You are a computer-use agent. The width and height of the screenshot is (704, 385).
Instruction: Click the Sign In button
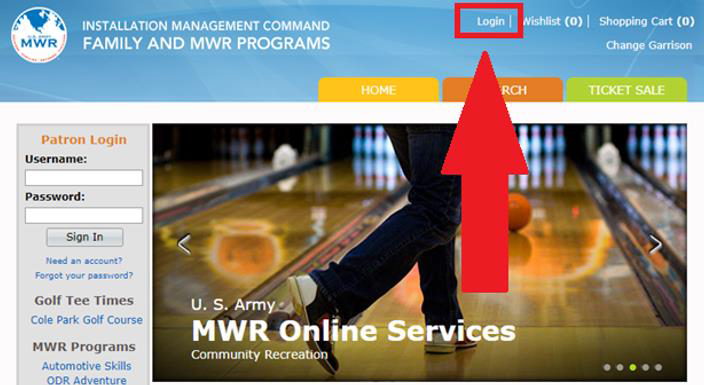pyautogui.click(x=84, y=237)
